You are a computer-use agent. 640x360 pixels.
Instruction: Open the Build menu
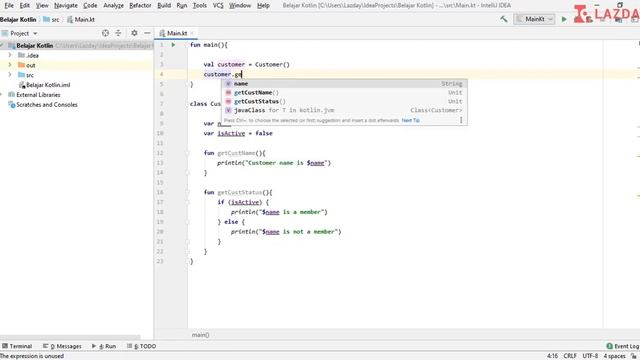tap(164, 5)
